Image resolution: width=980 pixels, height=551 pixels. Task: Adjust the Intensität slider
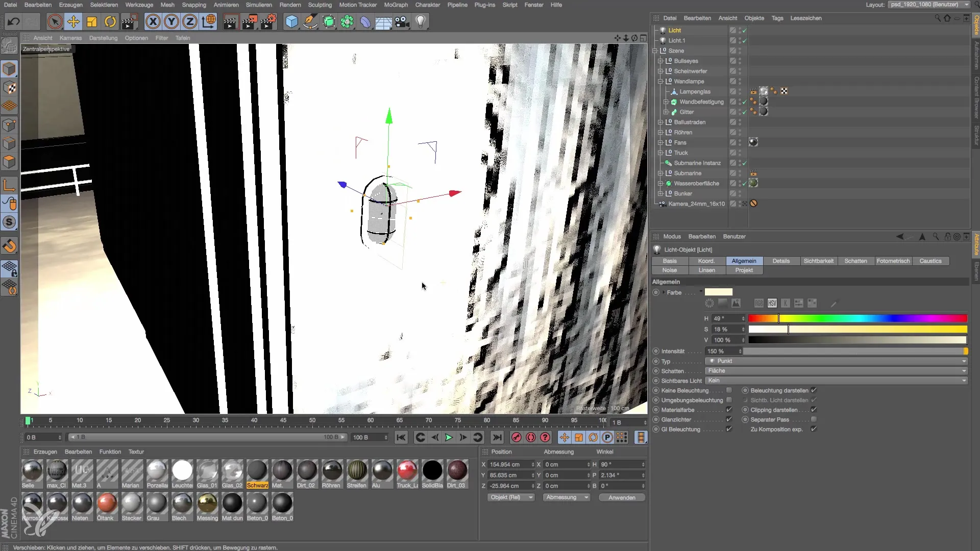point(855,352)
